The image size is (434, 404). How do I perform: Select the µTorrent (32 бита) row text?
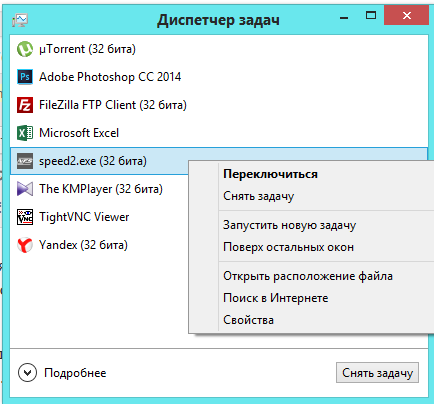coord(87,49)
